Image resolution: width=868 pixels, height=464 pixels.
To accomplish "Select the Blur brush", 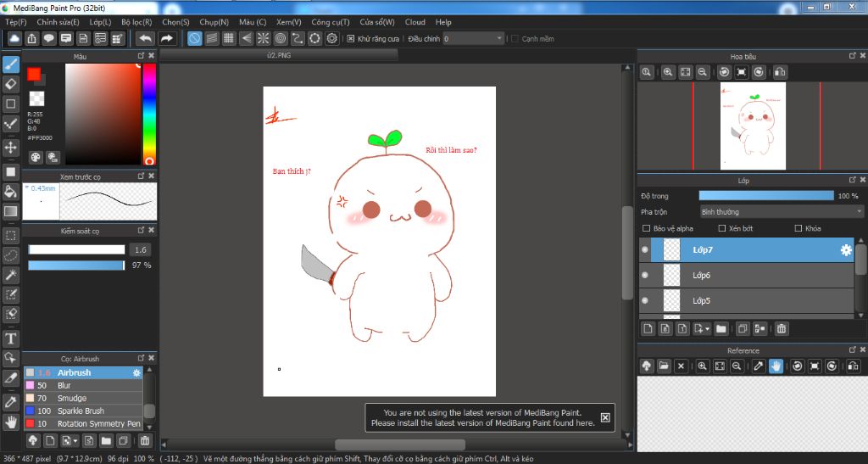I will tap(83, 385).
